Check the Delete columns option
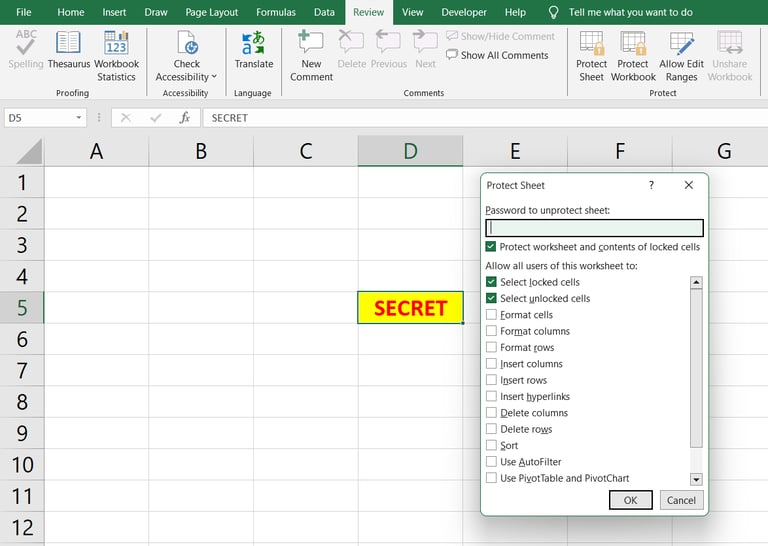 [x=491, y=412]
